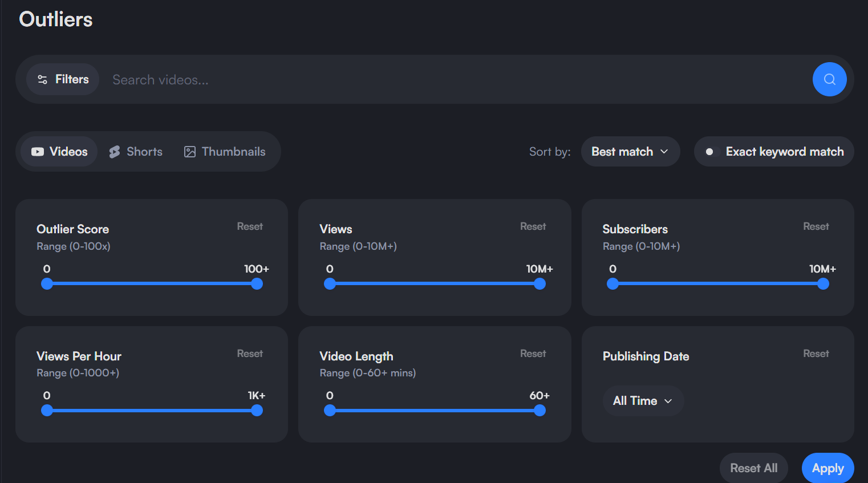Enable the Exact keyword match toggle
The width and height of the screenshot is (868, 483).
tap(709, 152)
